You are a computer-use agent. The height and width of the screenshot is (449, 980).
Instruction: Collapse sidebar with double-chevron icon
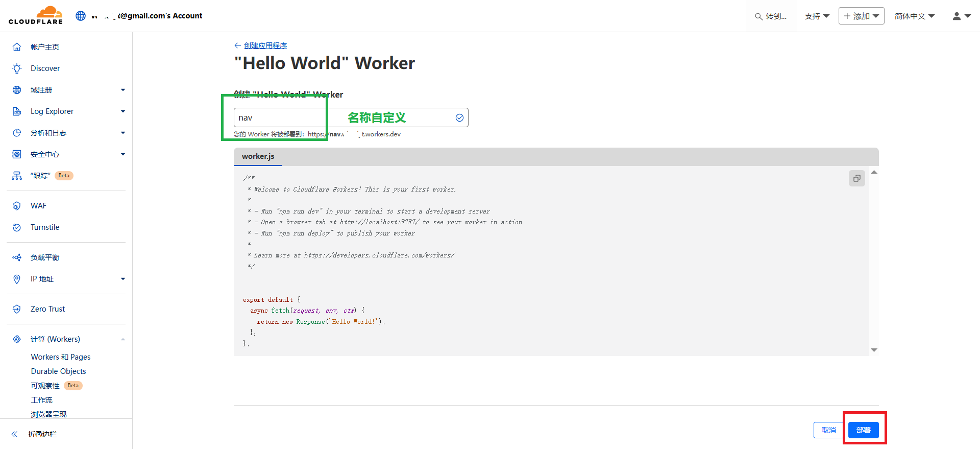(15, 434)
